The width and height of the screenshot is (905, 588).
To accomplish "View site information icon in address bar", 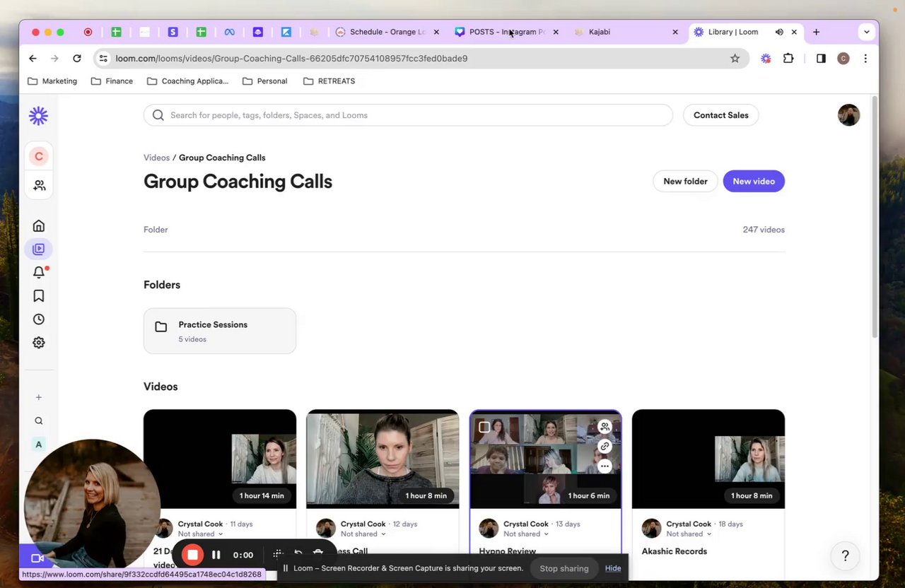I will tap(104, 59).
